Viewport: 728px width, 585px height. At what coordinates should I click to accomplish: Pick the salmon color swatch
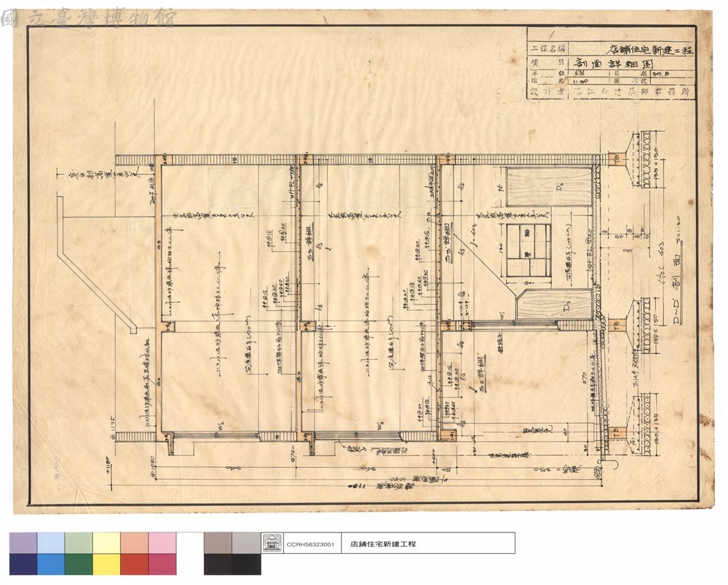[134, 543]
